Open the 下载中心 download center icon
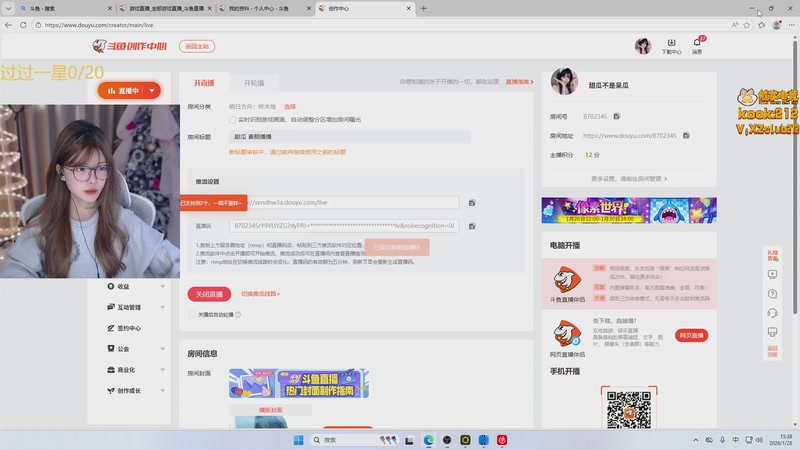The width and height of the screenshot is (800, 450). pos(671,46)
